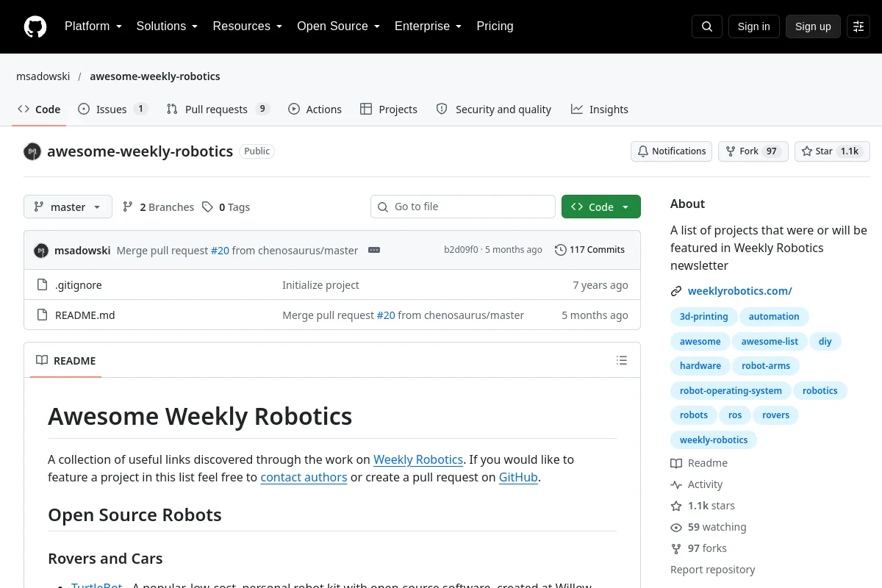
Task: Open the README outline list icon
Action: pos(622,360)
